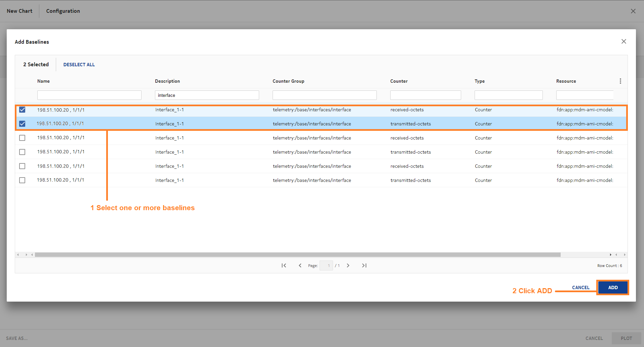Image resolution: width=644 pixels, height=347 pixels.
Task: Go to the next page arrow
Action: click(x=348, y=266)
